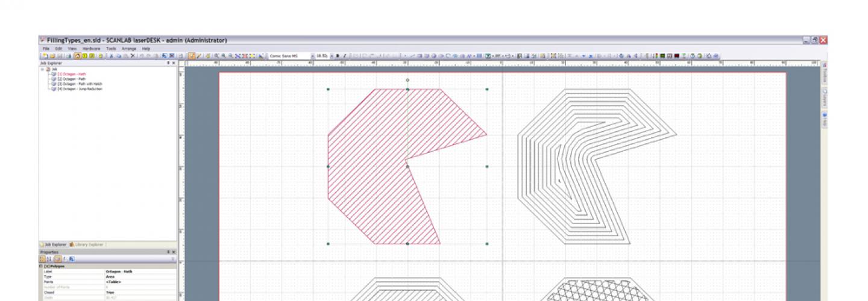
Task: Click the Delete X toolbar icon
Action: [x=133, y=55]
